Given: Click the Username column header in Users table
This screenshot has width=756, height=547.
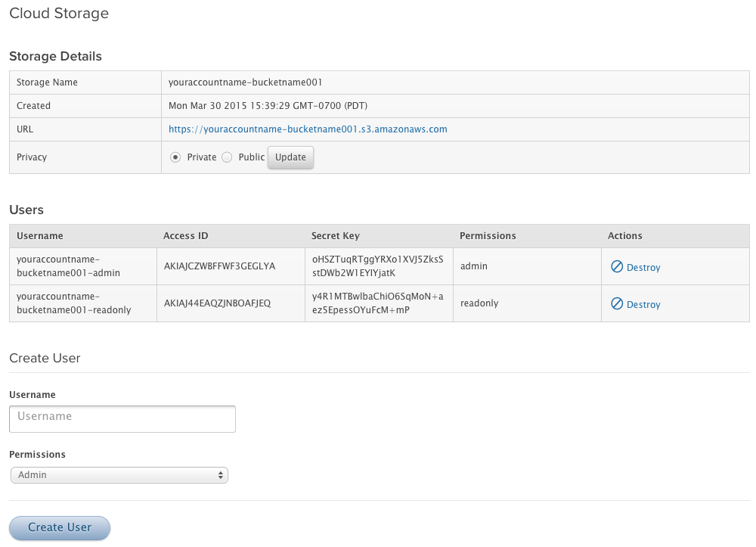Looking at the screenshot, I should [40, 236].
